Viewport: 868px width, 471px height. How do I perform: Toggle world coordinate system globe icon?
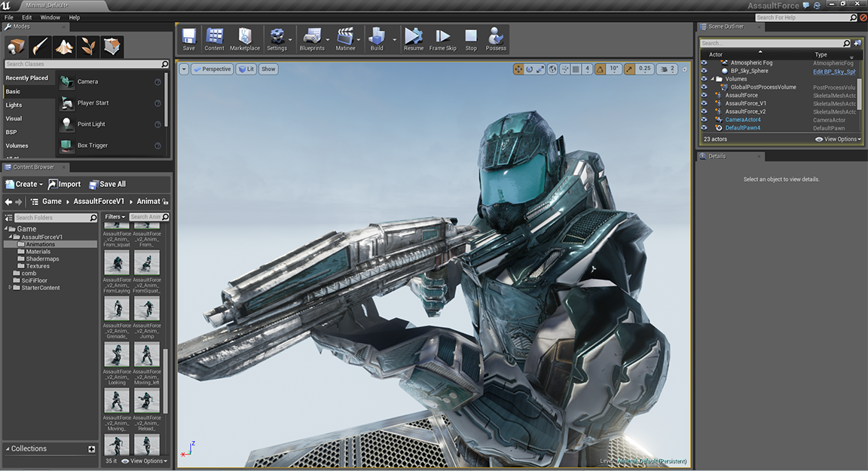pos(552,69)
